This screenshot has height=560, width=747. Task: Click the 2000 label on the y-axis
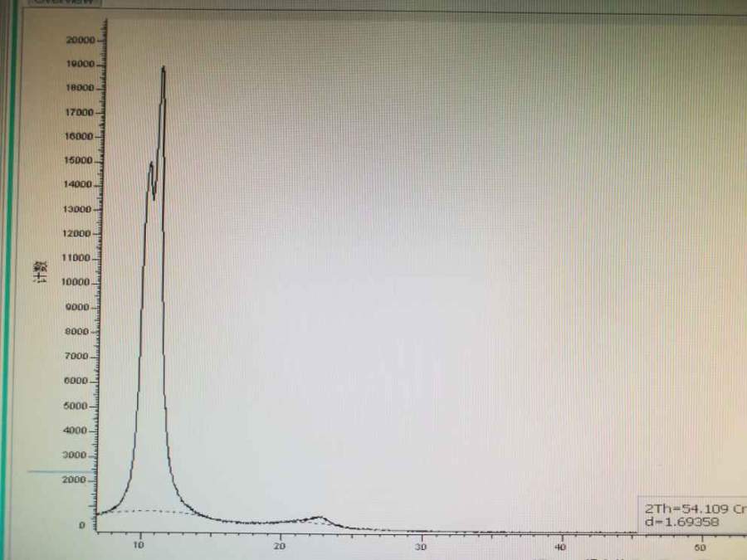[74, 480]
